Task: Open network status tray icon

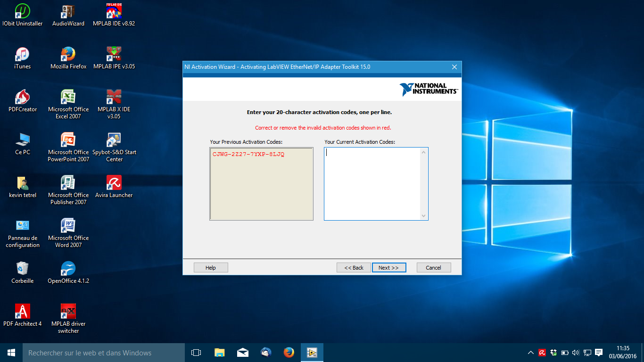Action: pyautogui.click(x=587, y=353)
